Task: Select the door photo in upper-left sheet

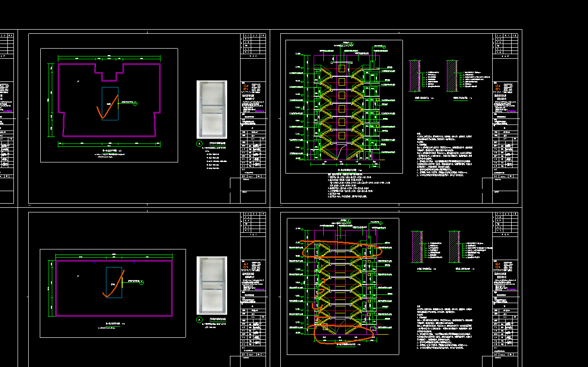Action: (x=212, y=109)
